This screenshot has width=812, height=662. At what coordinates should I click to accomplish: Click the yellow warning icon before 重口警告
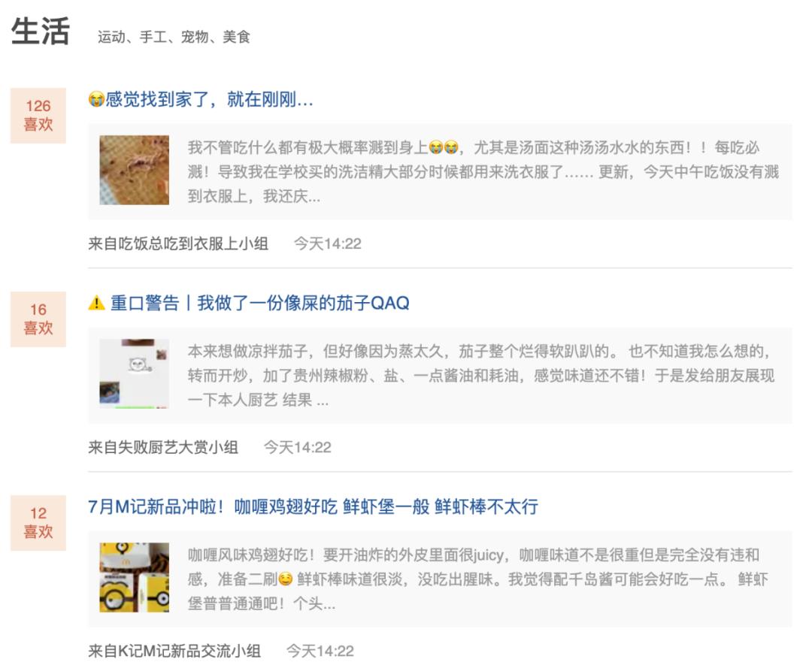[97, 303]
